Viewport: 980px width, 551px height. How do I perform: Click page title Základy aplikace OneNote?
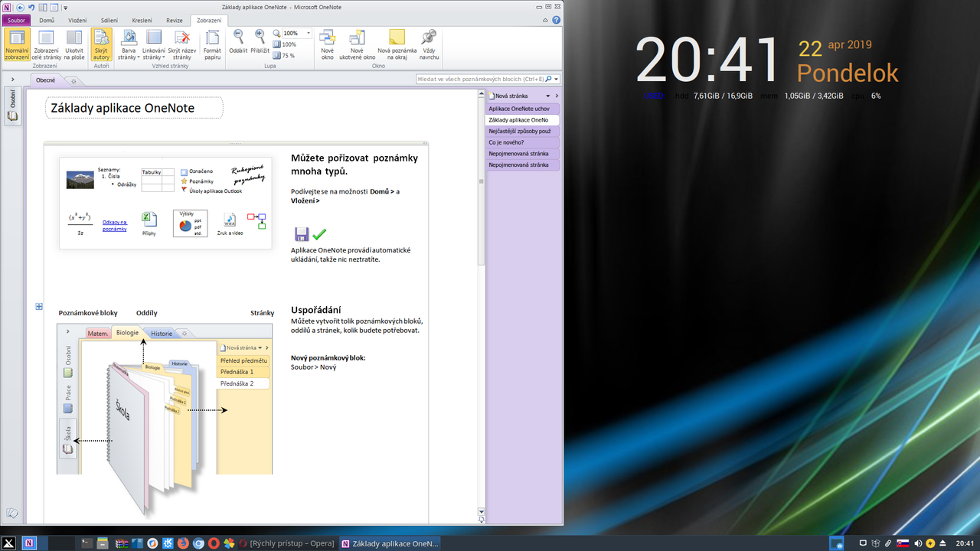click(x=122, y=108)
